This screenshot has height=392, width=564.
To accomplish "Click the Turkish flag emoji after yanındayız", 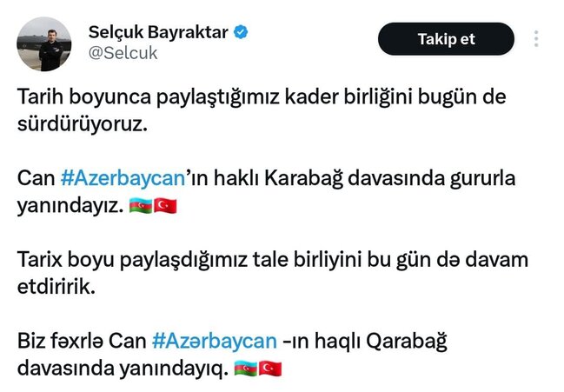I will click(x=165, y=206).
